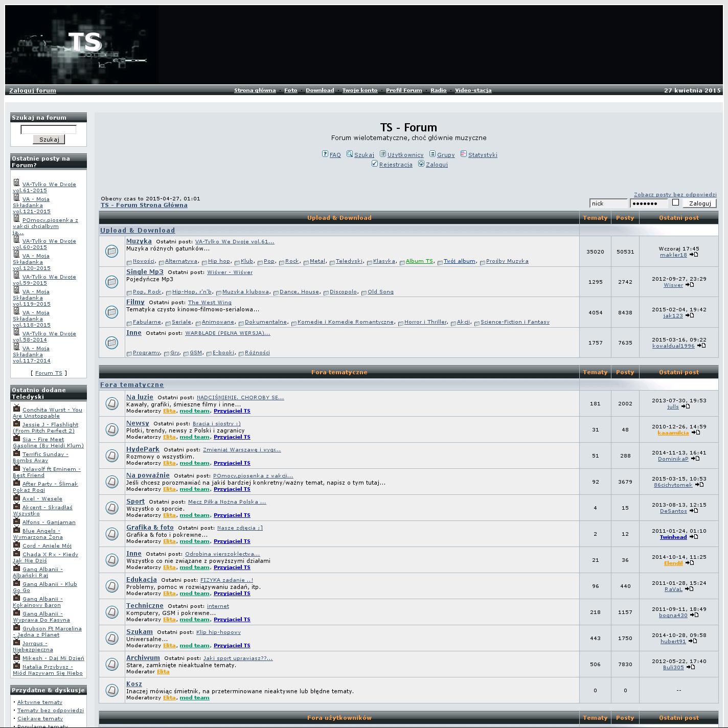Open the HydePark forum link
The image size is (728, 728).
click(143, 449)
